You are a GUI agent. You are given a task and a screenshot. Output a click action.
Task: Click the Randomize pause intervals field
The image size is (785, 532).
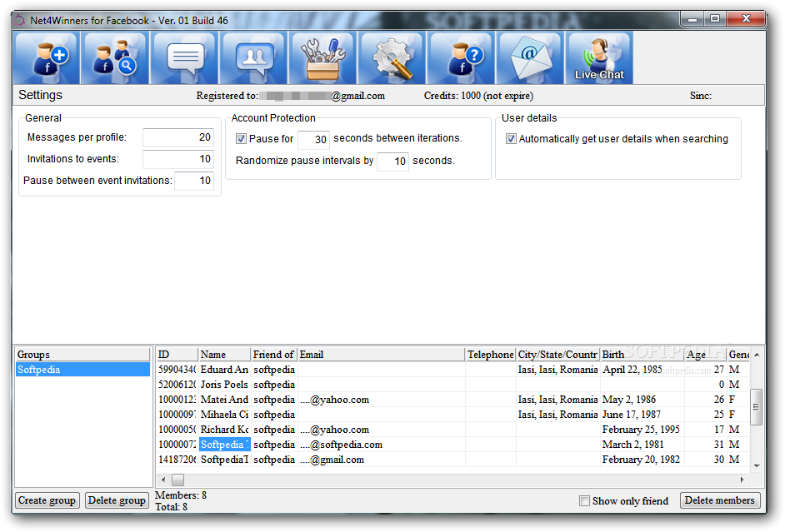tap(392, 162)
